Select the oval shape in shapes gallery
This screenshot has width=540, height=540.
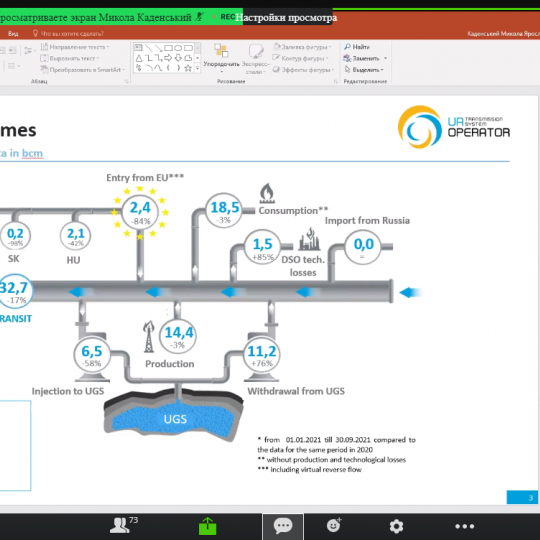pos(178,48)
